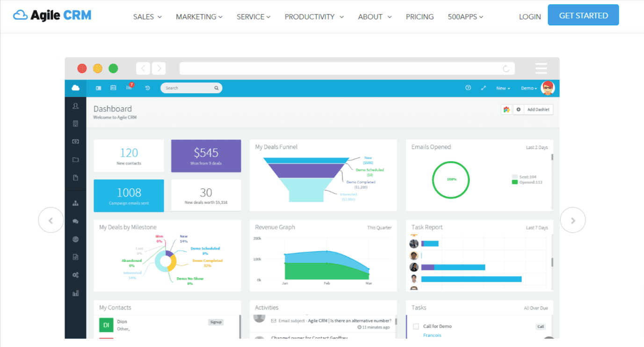Open the Demo user dropdown

pyautogui.click(x=529, y=88)
